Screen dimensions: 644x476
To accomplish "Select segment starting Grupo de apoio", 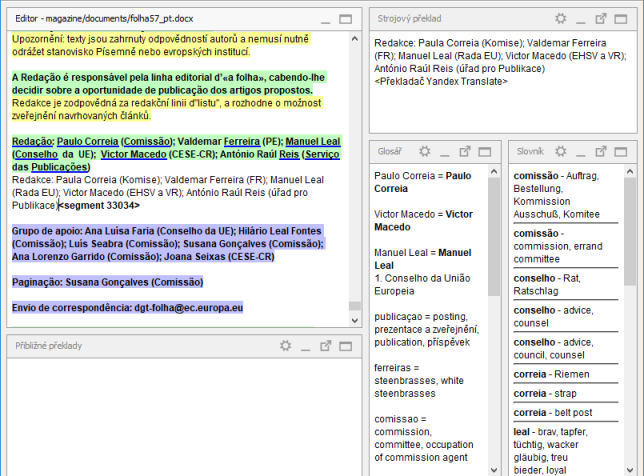I will tap(168, 244).
